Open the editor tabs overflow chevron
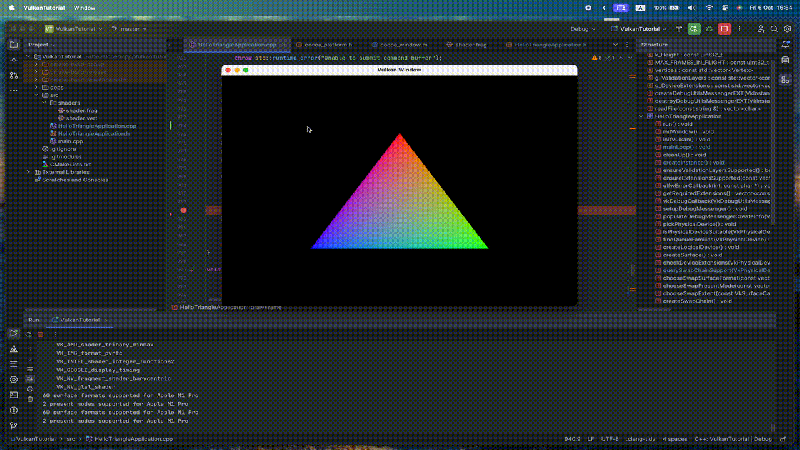 (615, 45)
